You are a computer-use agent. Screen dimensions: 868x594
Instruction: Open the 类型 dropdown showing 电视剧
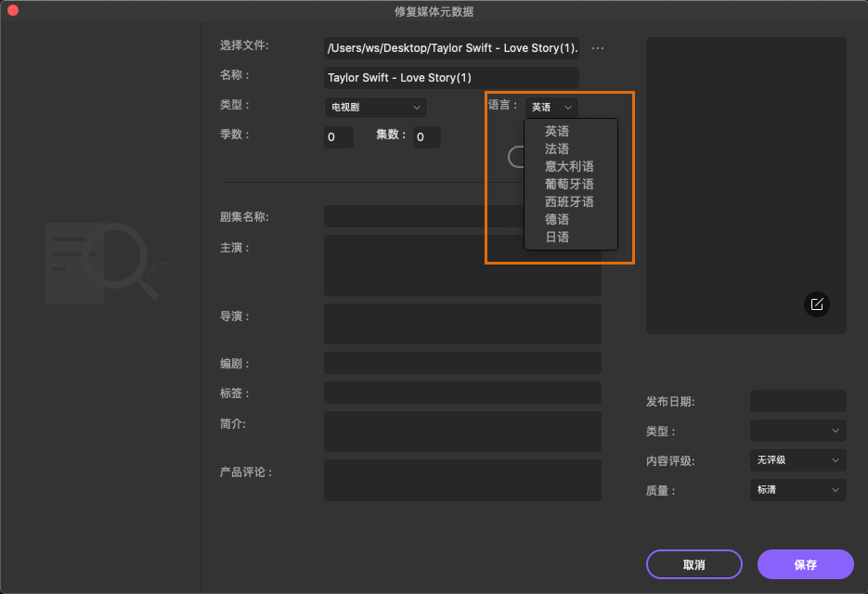tap(374, 107)
